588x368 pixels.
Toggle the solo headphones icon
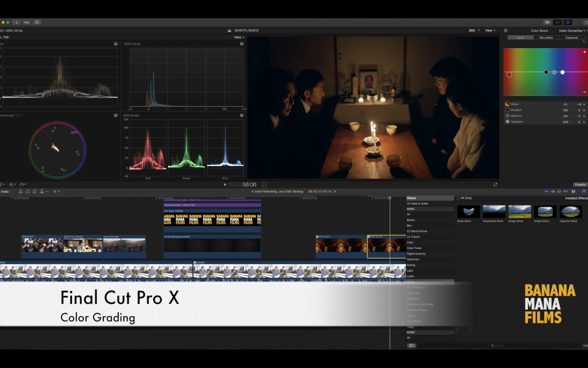[x=559, y=191]
